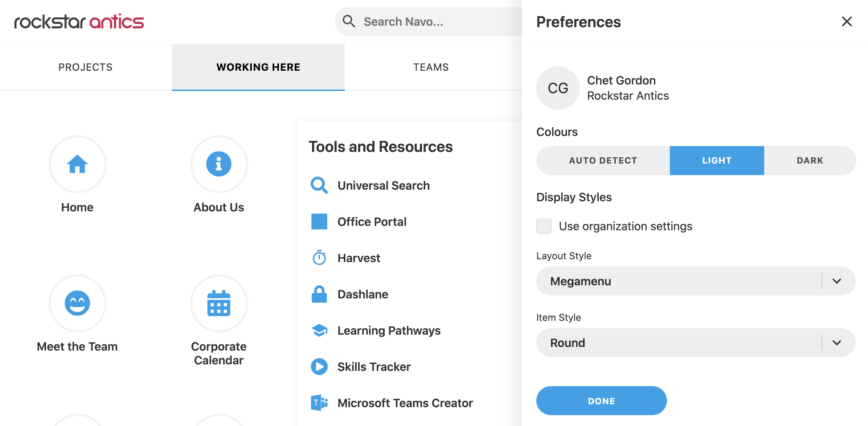868x426 pixels.
Task: Open the Corporate Calendar icon
Action: [x=219, y=303]
